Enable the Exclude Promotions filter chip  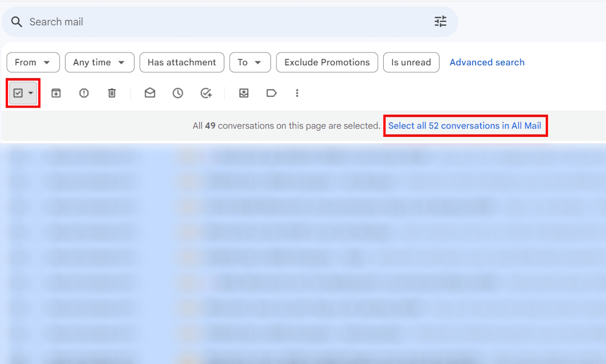(x=327, y=63)
